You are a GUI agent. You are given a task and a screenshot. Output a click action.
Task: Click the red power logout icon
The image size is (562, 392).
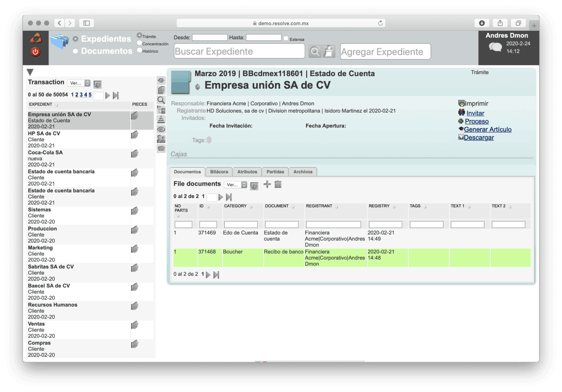(36, 51)
